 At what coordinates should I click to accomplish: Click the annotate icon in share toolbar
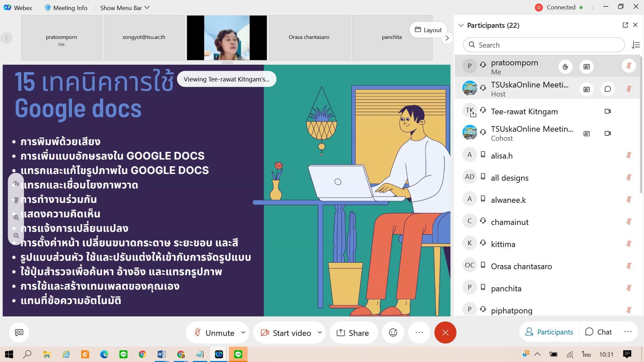[x=16, y=183]
